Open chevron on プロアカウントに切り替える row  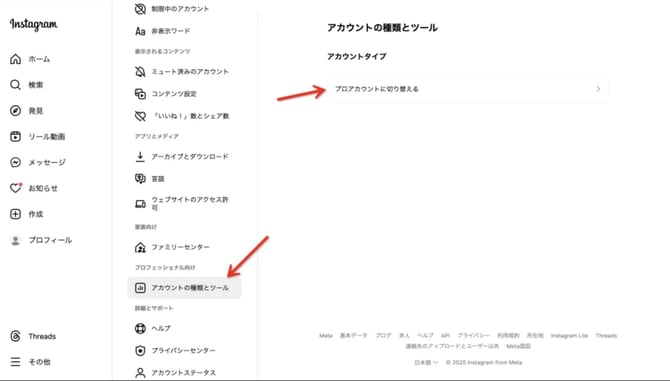598,89
